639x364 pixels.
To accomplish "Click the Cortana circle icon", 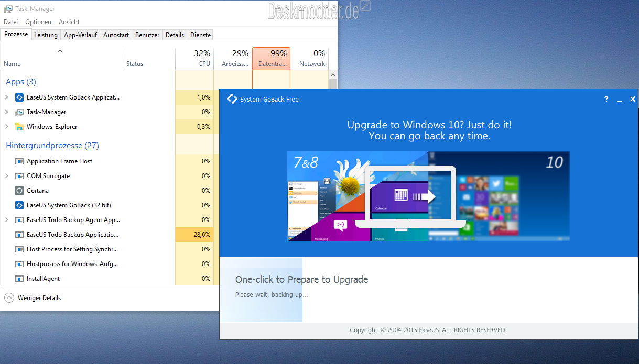I will tap(19, 191).
